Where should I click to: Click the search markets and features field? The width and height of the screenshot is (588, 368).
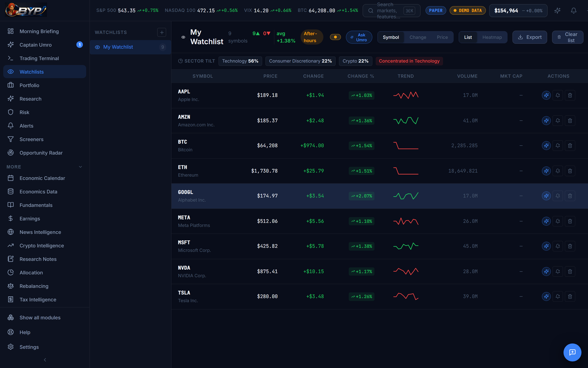tap(391, 11)
